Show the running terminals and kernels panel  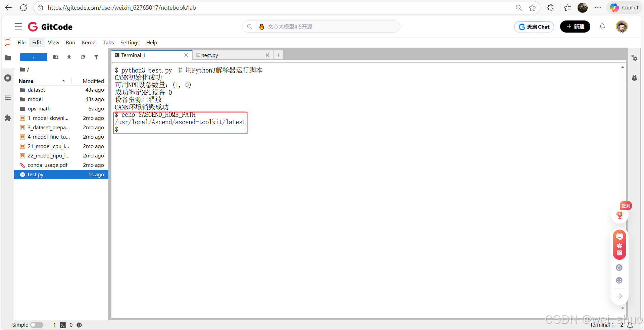[7, 78]
